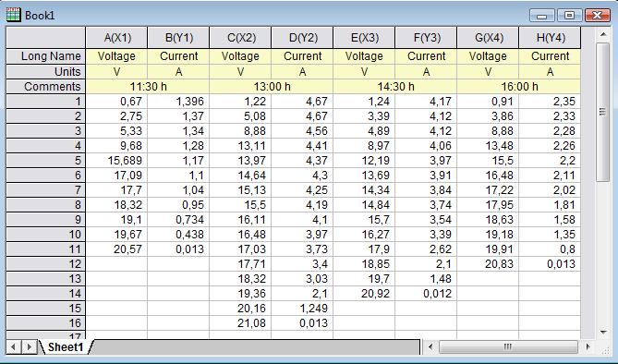Select cell with value 1,249
618x364 pixels.
coord(302,309)
